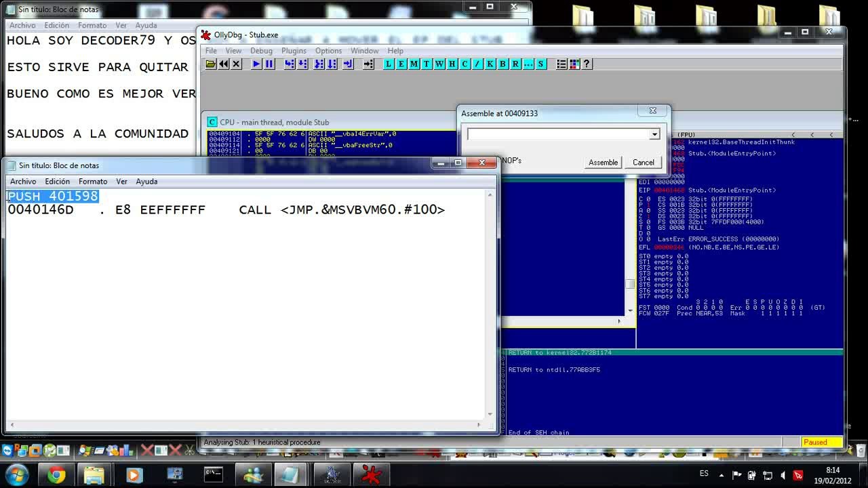
Task: Open the Options menu in OllyDbg
Action: pos(328,51)
